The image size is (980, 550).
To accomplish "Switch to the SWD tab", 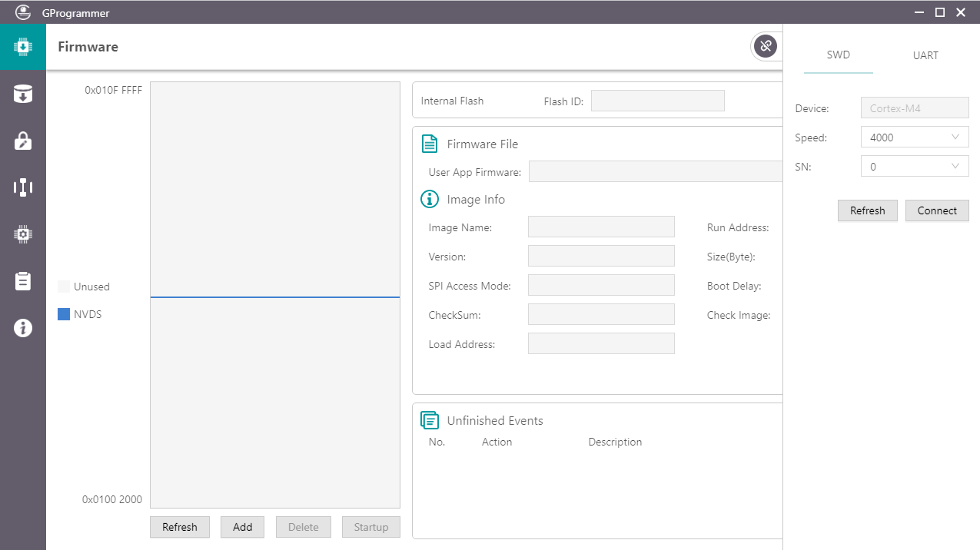I will point(838,55).
